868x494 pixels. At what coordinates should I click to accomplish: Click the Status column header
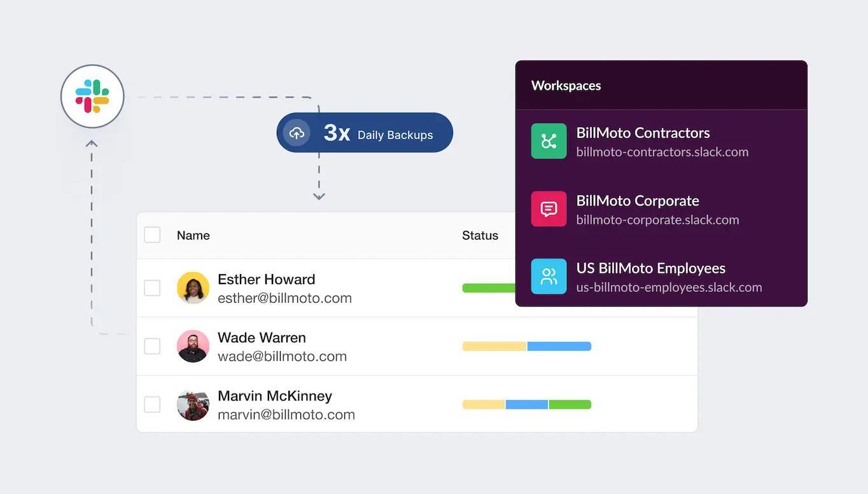[x=480, y=235]
